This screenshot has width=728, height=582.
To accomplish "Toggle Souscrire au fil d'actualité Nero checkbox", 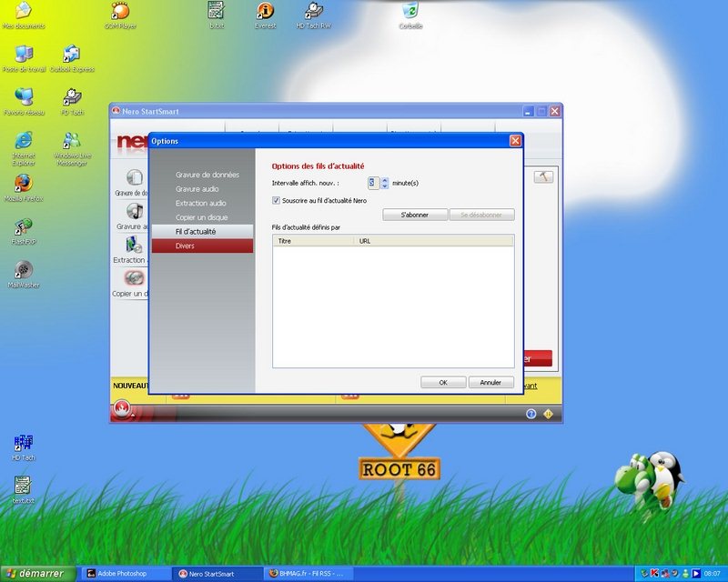I will [x=277, y=200].
